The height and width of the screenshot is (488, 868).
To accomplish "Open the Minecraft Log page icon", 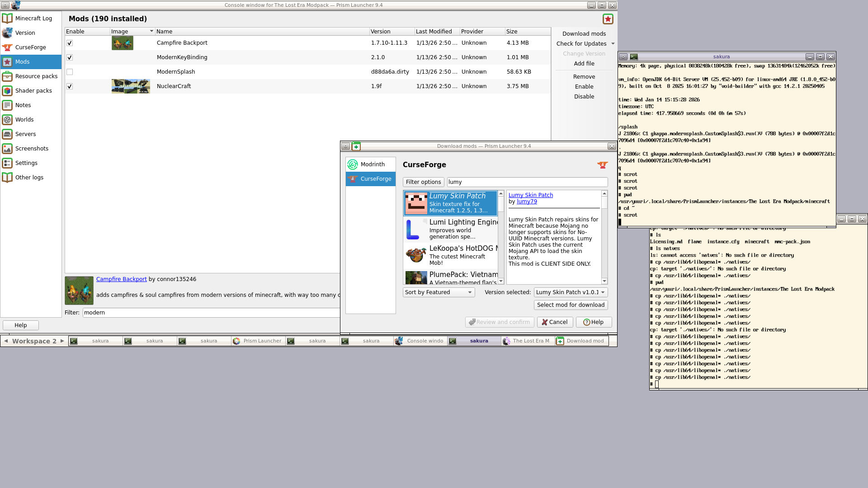I will point(7,19).
